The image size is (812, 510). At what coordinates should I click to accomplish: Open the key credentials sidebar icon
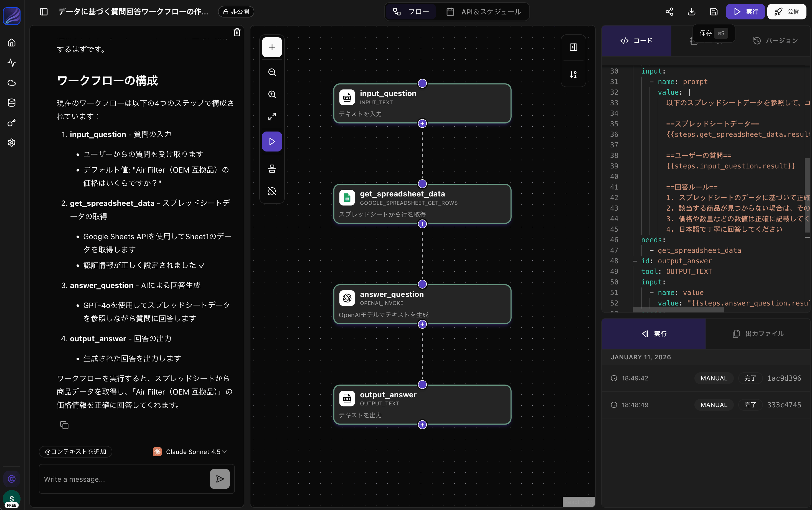coord(12,123)
